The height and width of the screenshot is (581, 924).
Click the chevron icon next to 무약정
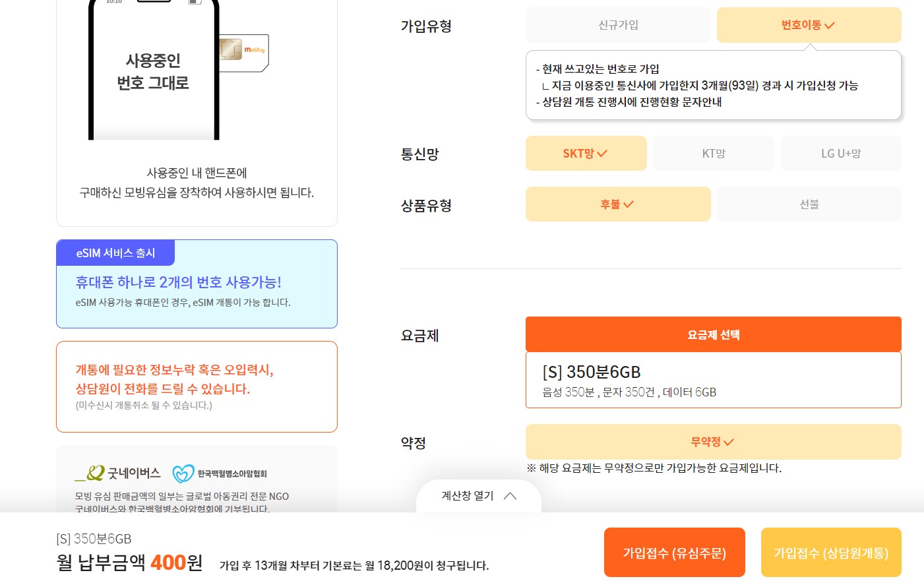point(729,442)
